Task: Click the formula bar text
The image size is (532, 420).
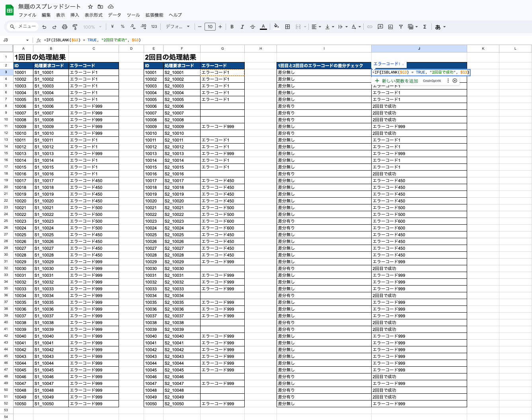Action: pyautogui.click(x=92, y=40)
